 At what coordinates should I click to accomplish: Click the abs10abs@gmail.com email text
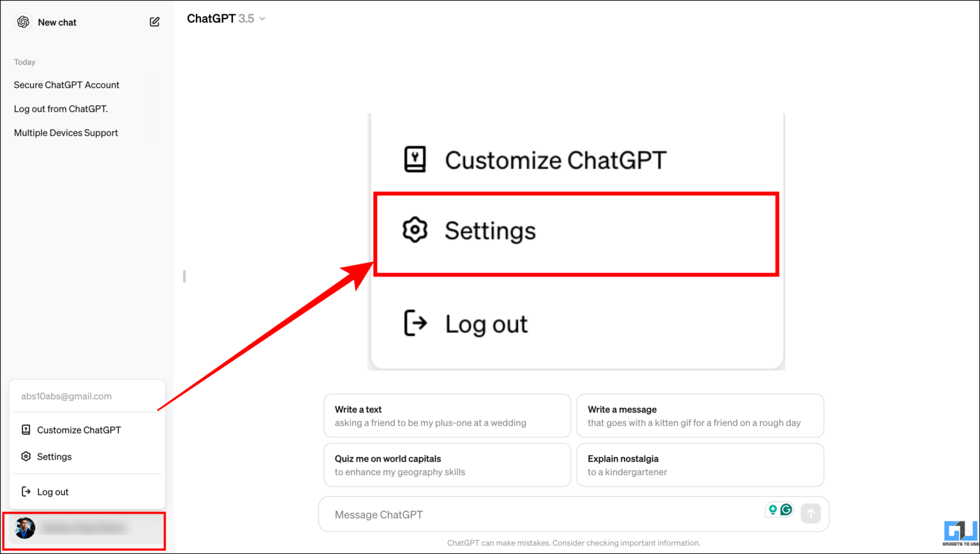(66, 396)
